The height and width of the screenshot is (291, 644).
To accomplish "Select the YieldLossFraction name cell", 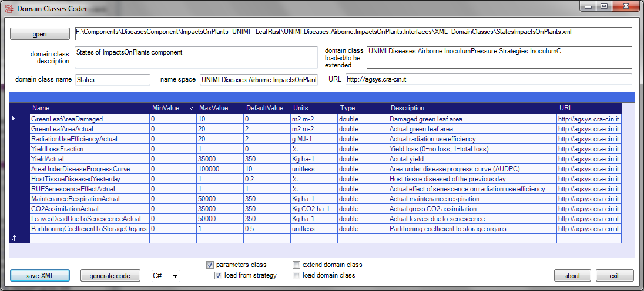I will (89, 149).
